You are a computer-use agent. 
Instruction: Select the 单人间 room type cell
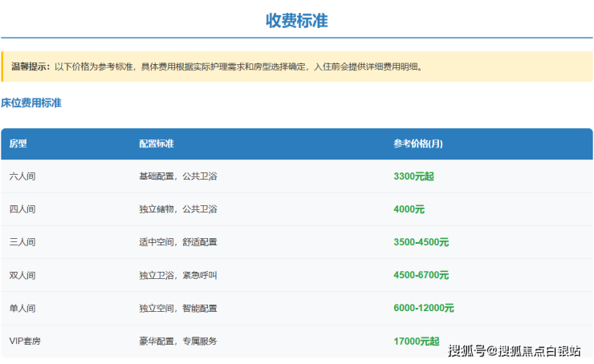tap(22, 308)
